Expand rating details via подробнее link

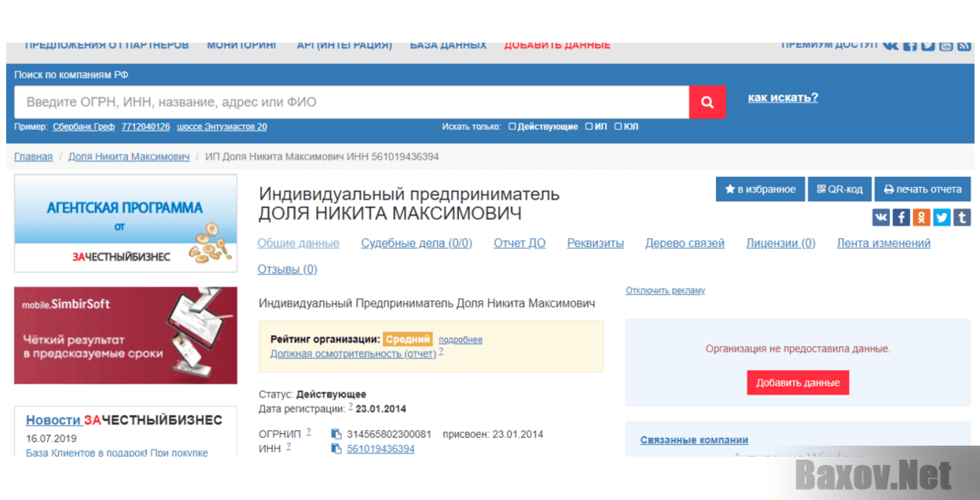[460, 340]
